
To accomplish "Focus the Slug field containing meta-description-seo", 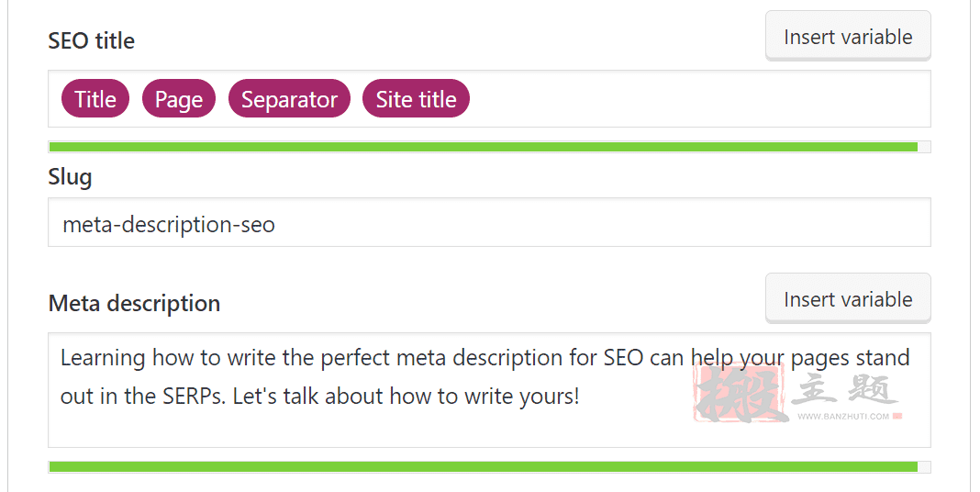I will (489, 222).
